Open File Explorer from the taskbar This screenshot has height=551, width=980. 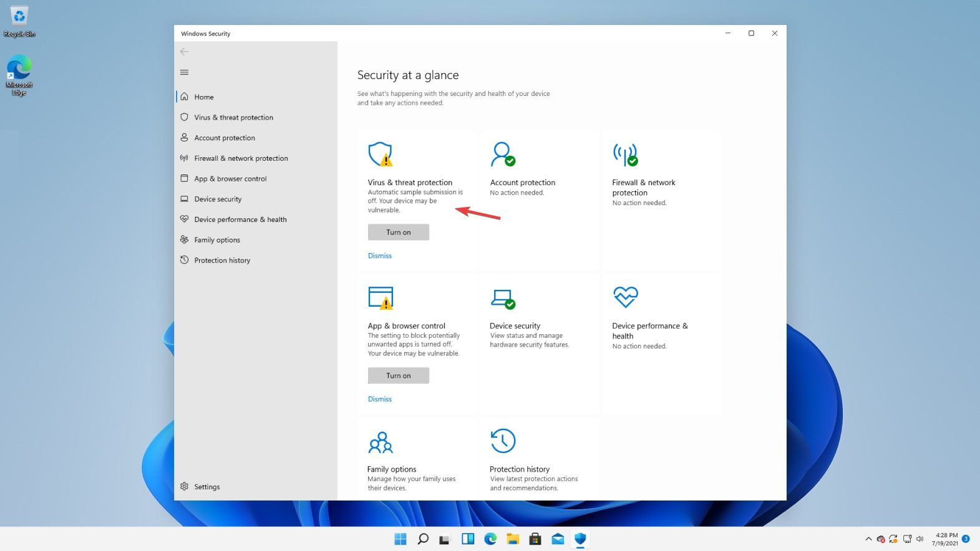tap(513, 539)
